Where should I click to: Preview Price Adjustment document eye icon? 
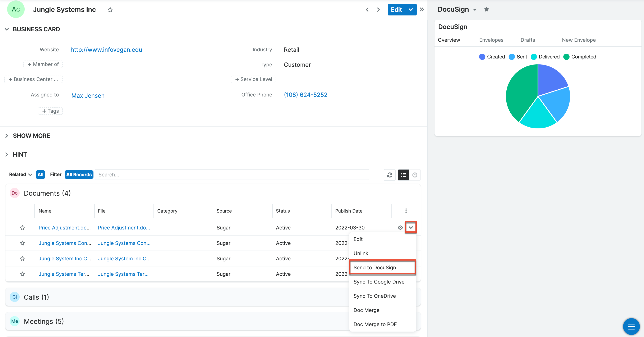tap(400, 228)
